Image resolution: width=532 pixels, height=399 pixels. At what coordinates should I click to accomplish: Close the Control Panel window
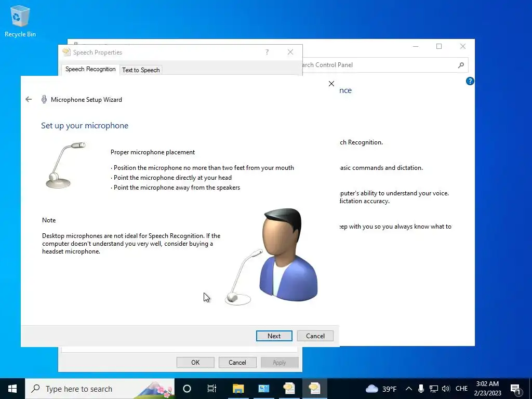tap(463, 46)
